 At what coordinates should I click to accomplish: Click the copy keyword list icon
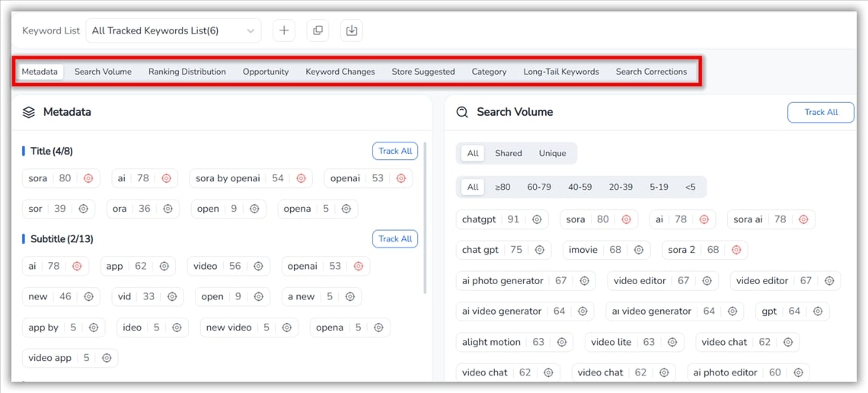point(318,30)
